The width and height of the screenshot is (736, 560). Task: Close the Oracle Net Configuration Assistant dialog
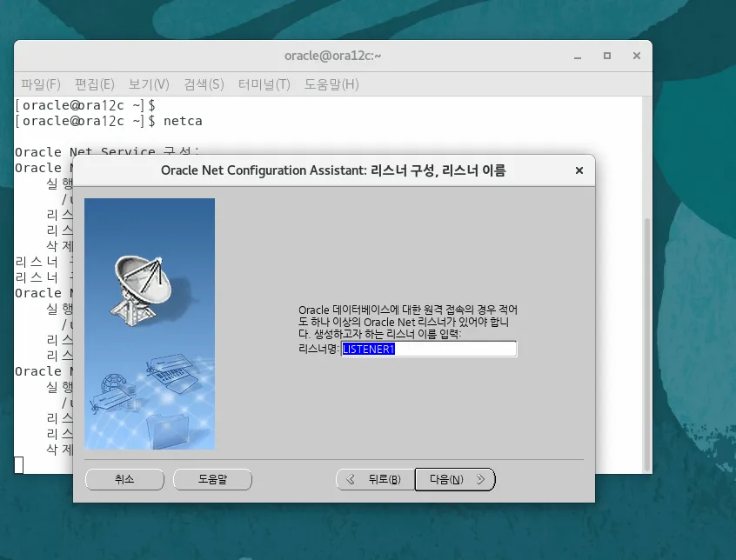pos(579,170)
